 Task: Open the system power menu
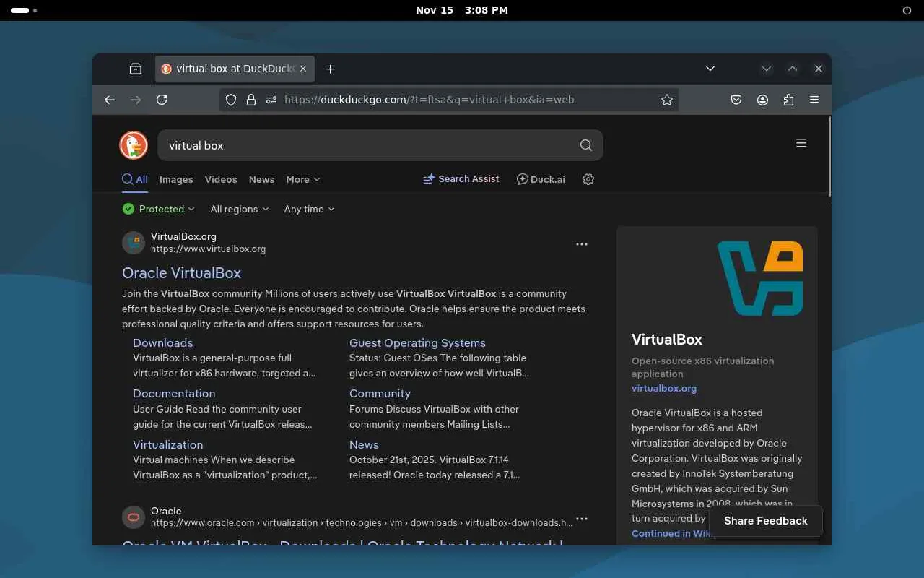point(907,10)
